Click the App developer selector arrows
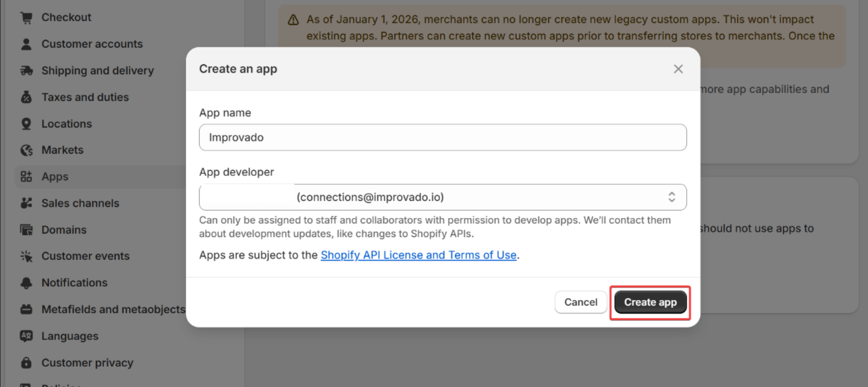The image size is (868, 387). 671,197
